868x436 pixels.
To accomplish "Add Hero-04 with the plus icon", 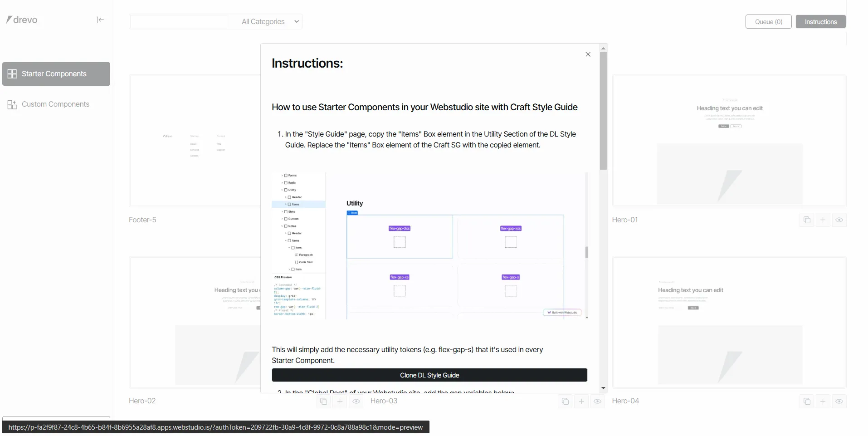I will [x=823, y=402].
